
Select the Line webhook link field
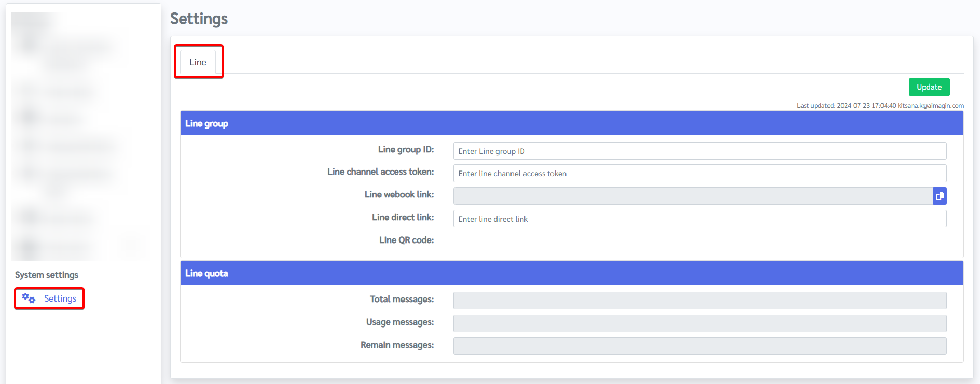[x=693, y=196]
